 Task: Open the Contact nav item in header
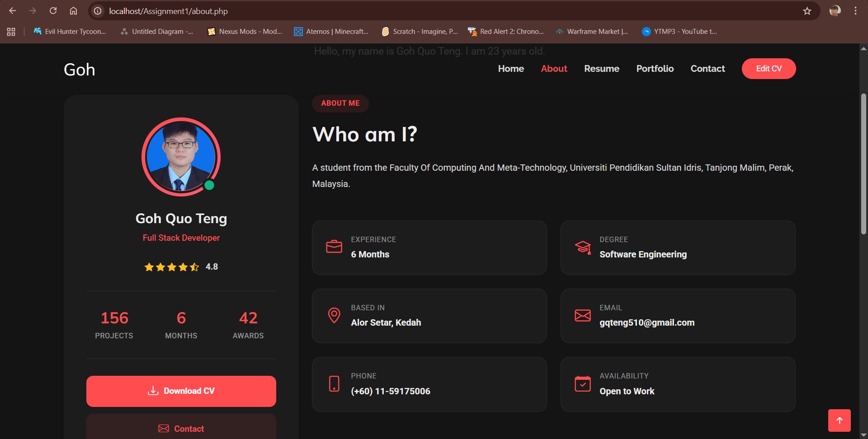click(x=708, y=69)
